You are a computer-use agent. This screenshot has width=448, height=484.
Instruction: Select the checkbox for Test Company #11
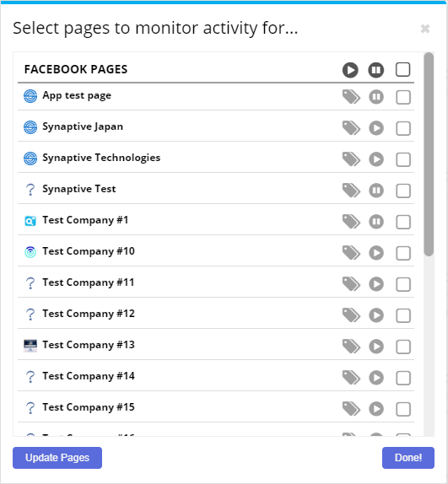[403, 284]
